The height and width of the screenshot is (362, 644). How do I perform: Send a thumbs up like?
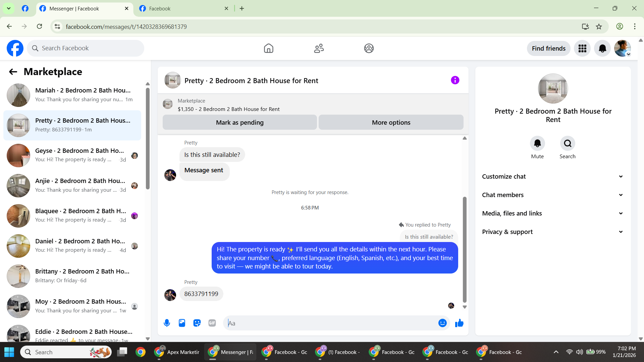[x=459, y=323]
